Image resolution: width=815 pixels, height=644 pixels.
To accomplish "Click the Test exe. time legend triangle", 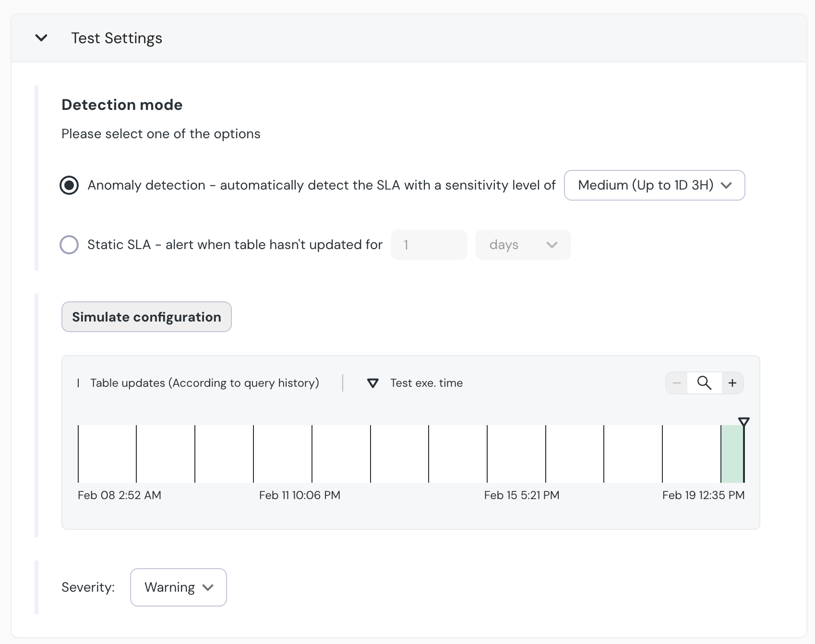I will (372, 383).
